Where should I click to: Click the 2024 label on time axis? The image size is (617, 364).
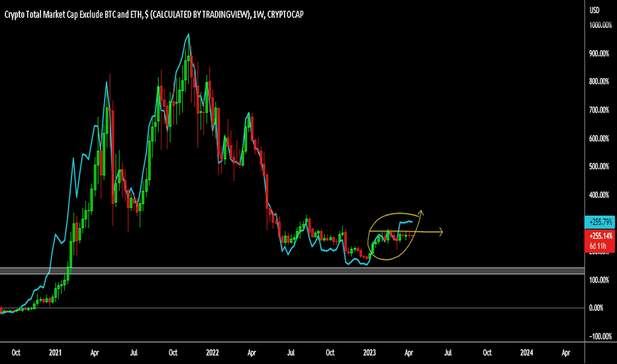(x=526, y=353)
